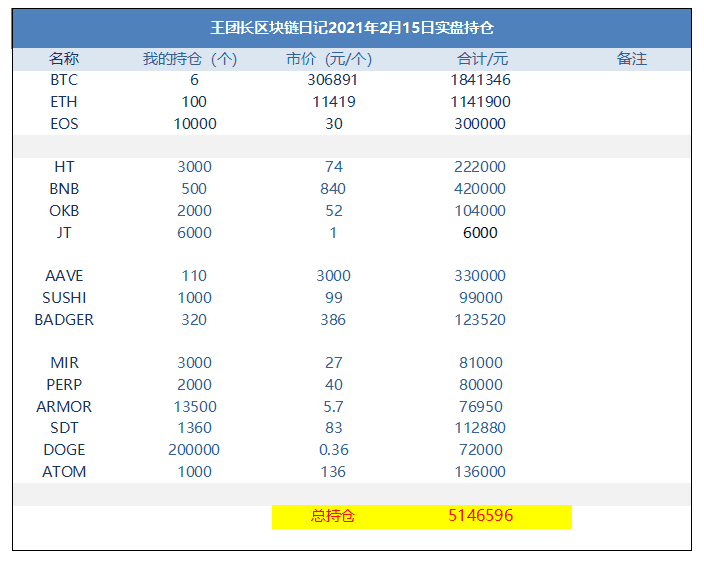Select EOS price cell 30

click(334, 124)
